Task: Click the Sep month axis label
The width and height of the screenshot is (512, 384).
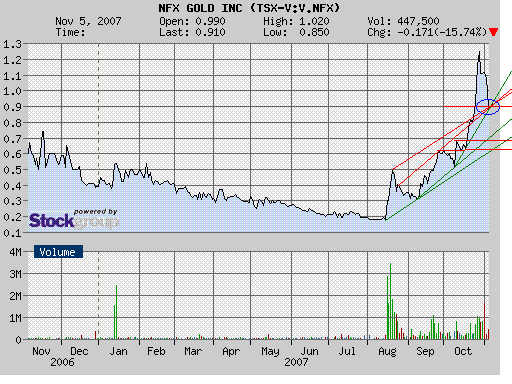Action: click(425, 351)
